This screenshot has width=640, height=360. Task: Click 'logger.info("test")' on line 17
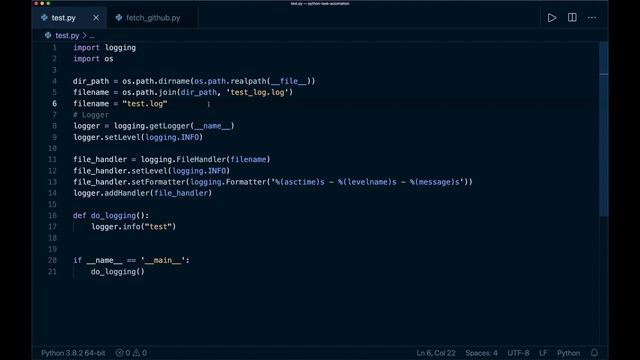pyautogui.click(x=133, y=227)
